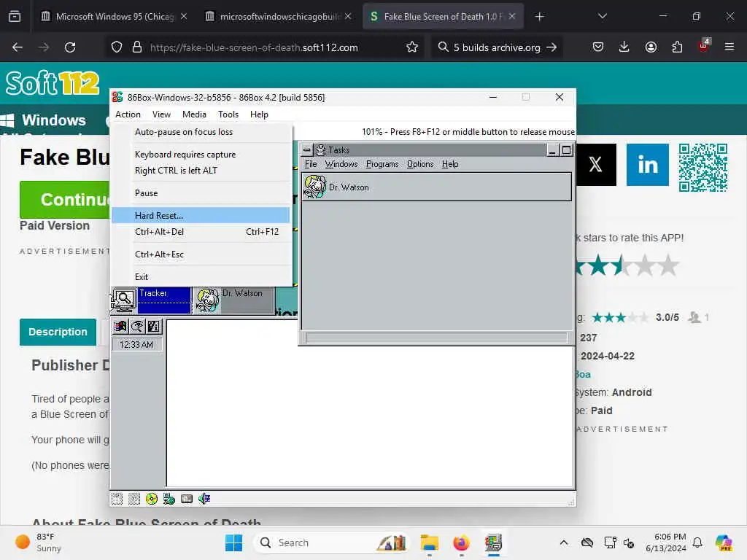Click the green Continue button on Soft112 page
The height and width of the screenshot is (560, 747).
[65, 200]
